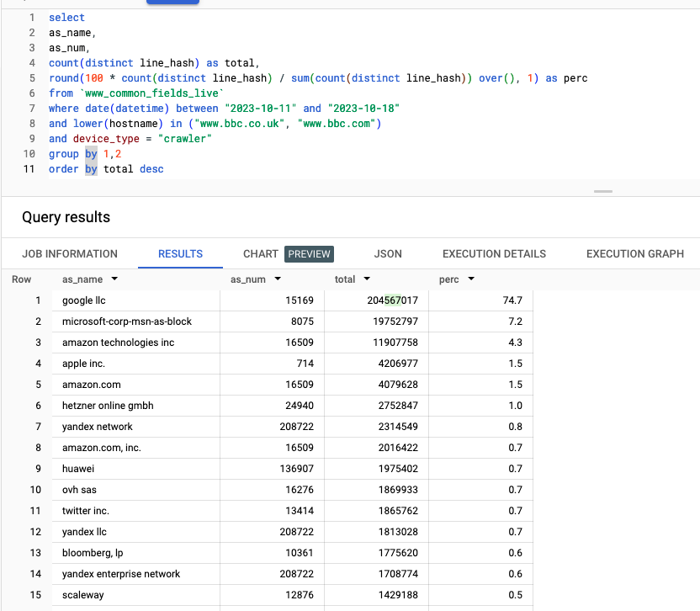Click the total value 1429188
700x611 pixels.
[x=398, y=594]
